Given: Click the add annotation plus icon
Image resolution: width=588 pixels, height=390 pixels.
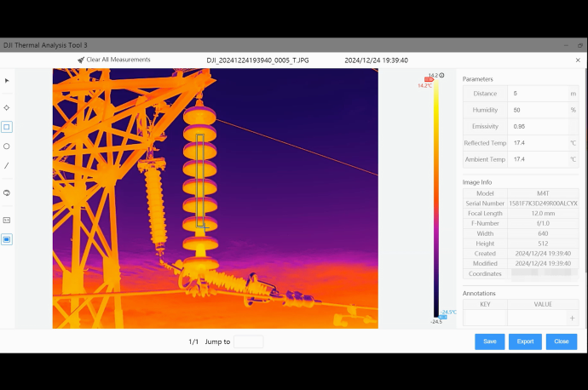Looking at the screenshot, I should [x=572, y=318].
